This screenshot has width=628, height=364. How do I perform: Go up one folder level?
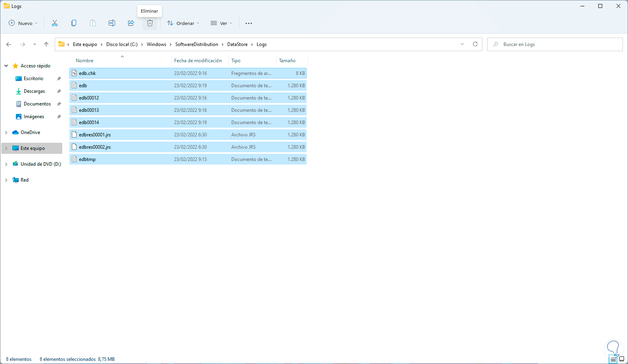pos(46,44)
